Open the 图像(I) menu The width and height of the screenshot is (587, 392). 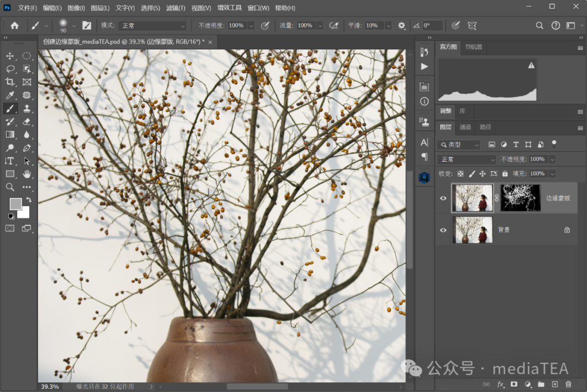coord(77,8)
